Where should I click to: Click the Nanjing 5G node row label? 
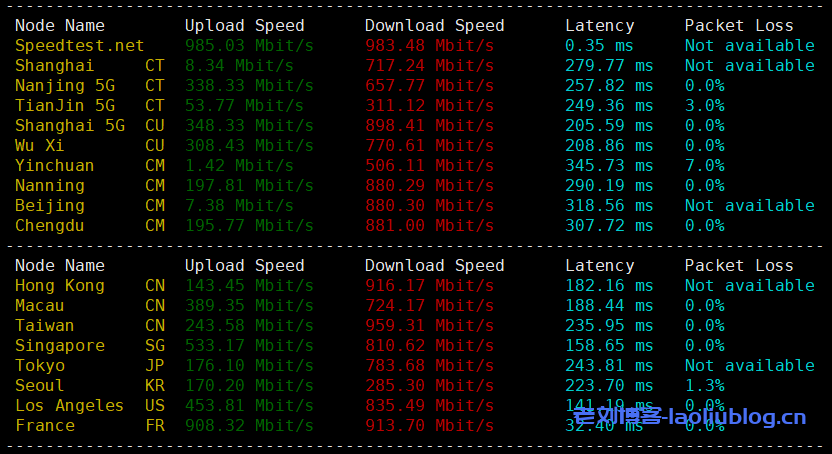(65, 86)
